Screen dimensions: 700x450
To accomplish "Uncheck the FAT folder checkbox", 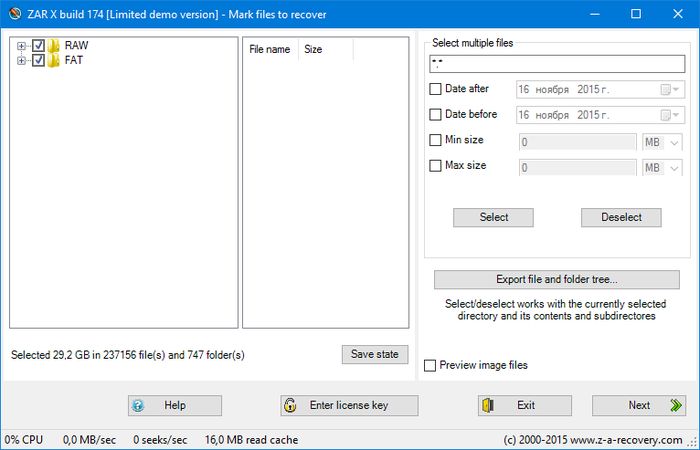I will (38, 60).
